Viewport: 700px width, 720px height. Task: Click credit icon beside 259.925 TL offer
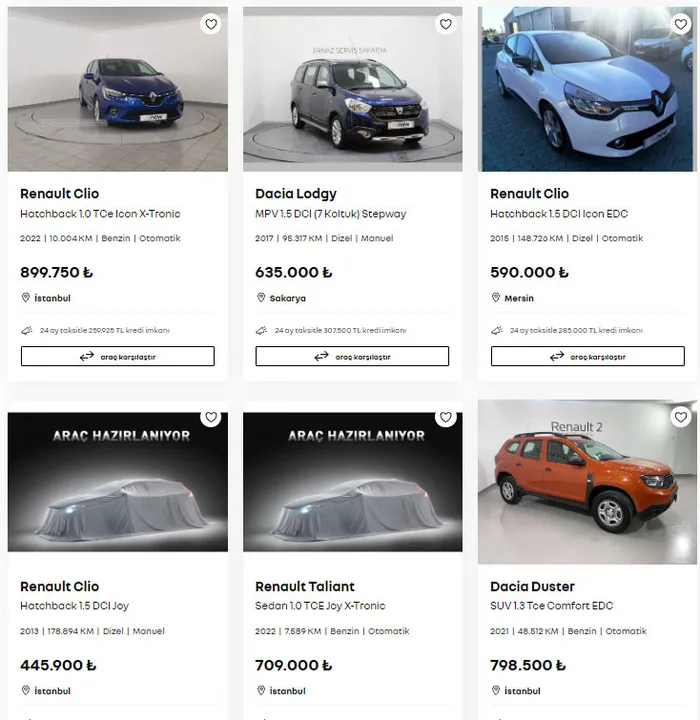pos(27,330)
